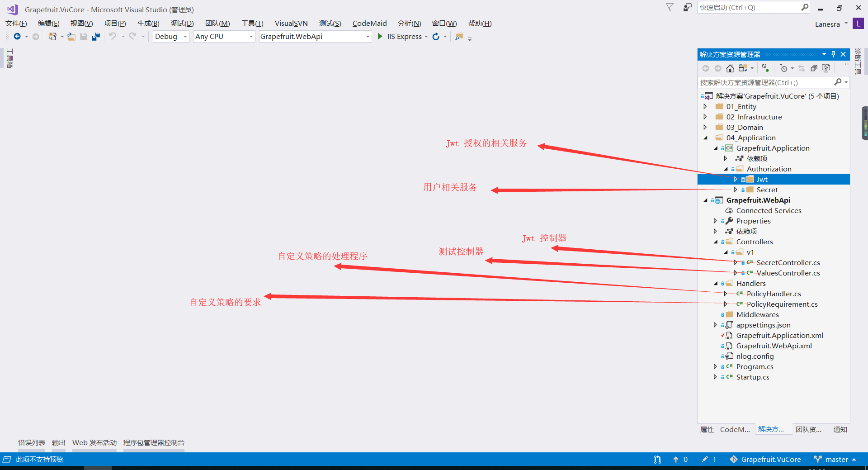This screenshot has width=868, height=470.
Task: Switch to the 错误列表 tab
Action: tap(32, 442)
